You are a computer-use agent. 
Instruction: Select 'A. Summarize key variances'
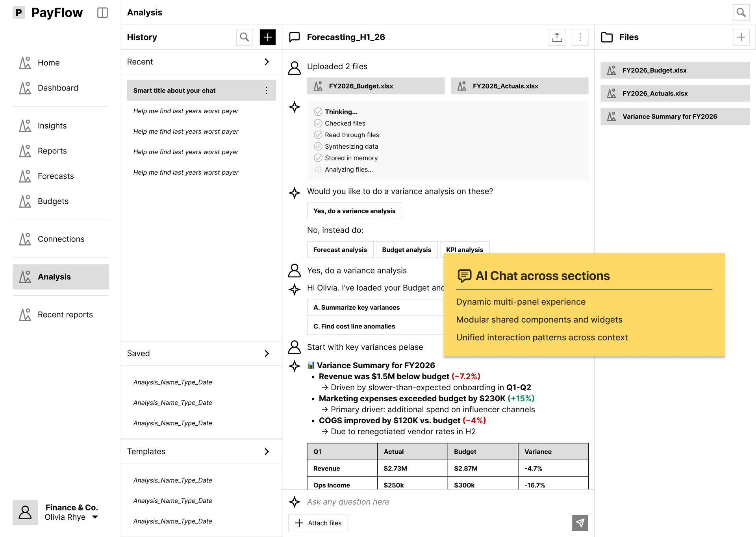coord(375,307)
